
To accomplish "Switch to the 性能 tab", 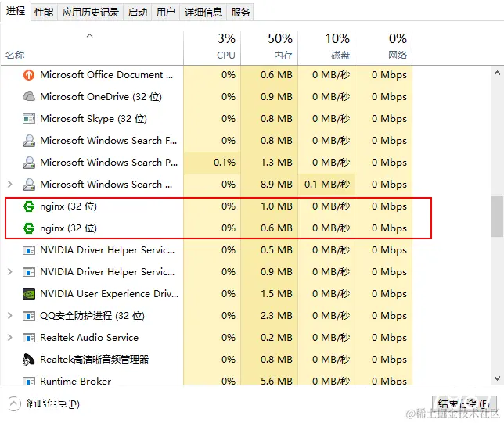I will pyautogui.click(x=44, y=13).
